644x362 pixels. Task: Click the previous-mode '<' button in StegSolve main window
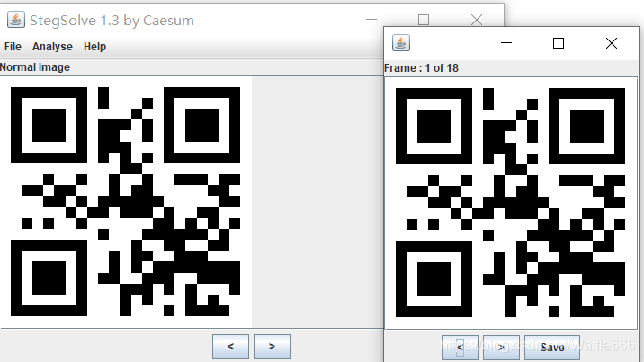[230, 347]
